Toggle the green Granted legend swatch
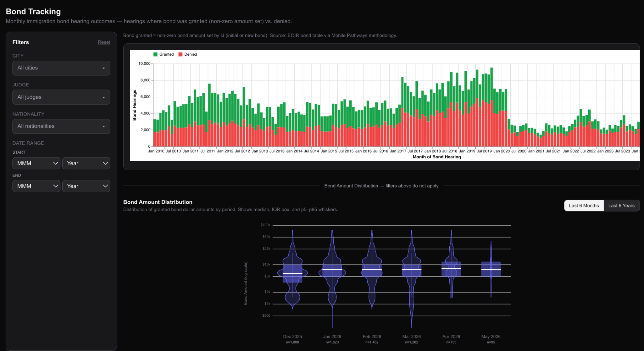Viewport: 644px width, 351px height. (155, 54)
